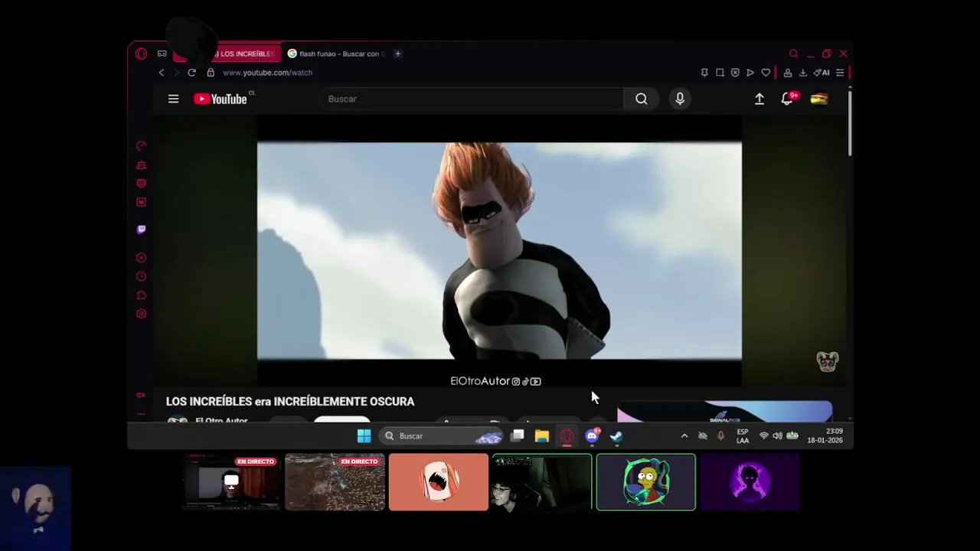The image size is (980, 551).
Task: Open Task View on the taskbar
Action: coord(518,436)
